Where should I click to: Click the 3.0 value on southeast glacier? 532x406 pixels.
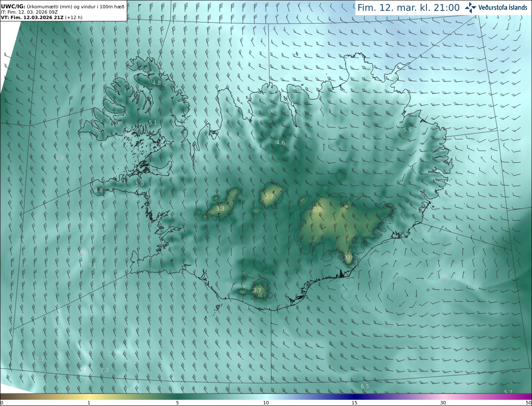(348, 257)
